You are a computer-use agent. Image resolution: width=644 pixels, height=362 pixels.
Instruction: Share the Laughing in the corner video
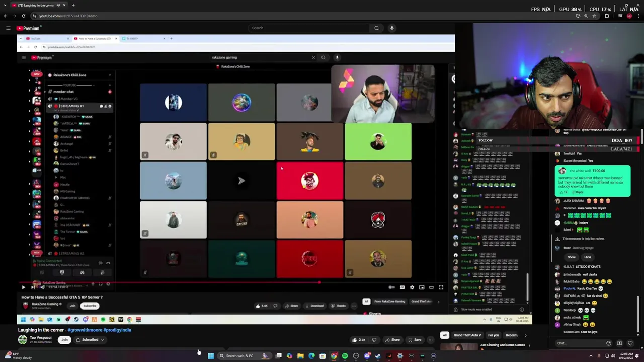click(392, 340)
